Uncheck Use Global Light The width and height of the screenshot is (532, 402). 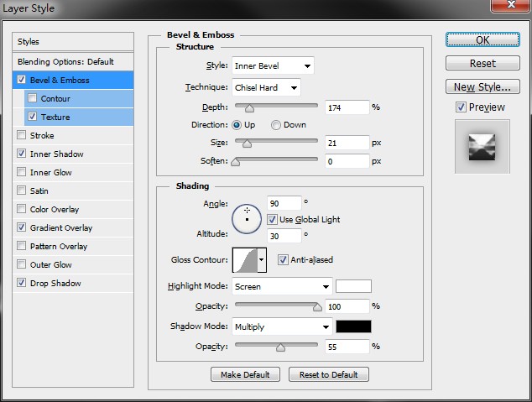tap(272, 220)
